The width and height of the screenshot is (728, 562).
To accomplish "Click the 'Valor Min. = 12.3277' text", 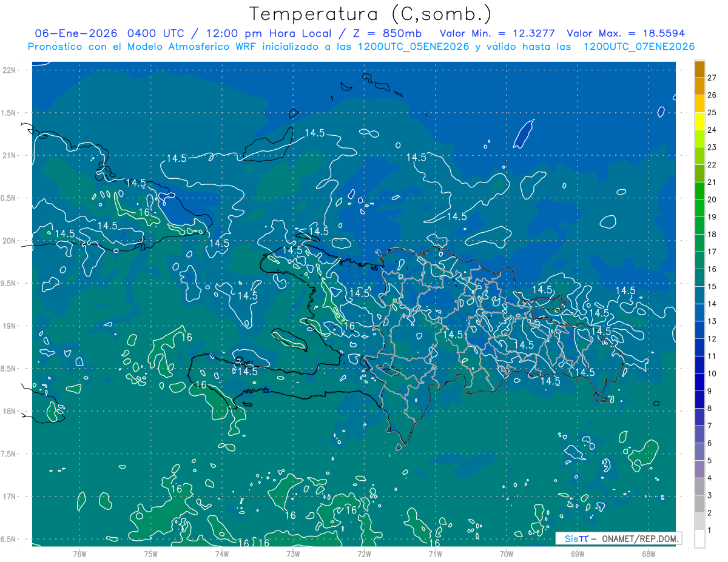I will point(497,33).
